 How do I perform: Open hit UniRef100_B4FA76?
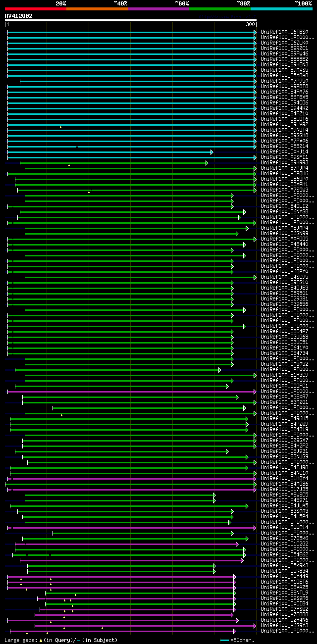(284, 92)
